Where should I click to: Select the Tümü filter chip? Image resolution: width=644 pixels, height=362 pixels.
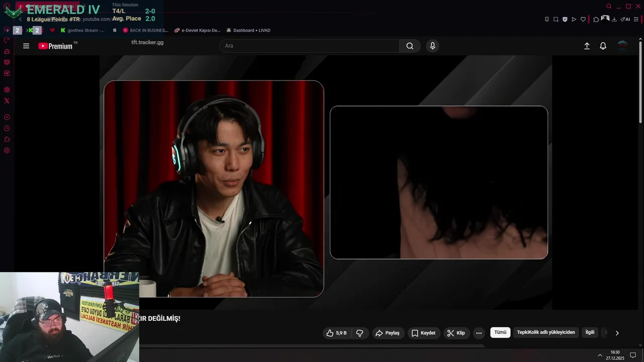(x=500, y=332)
